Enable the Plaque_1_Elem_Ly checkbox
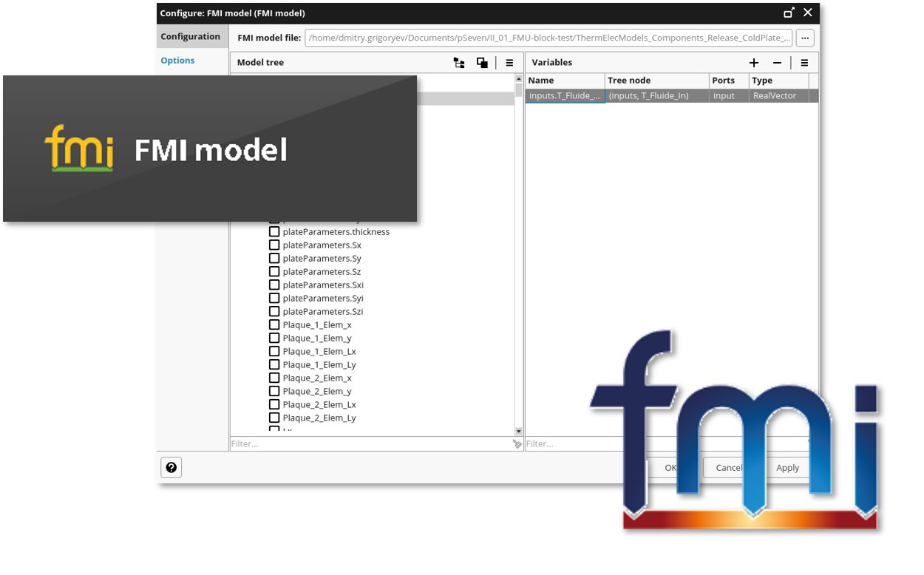 (274, 364)
